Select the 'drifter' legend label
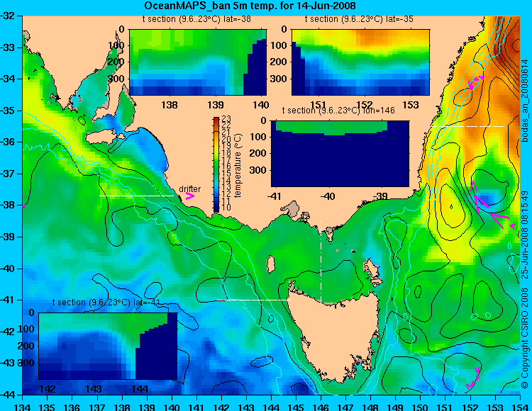The image size is (532, 411). coord(189,189)
